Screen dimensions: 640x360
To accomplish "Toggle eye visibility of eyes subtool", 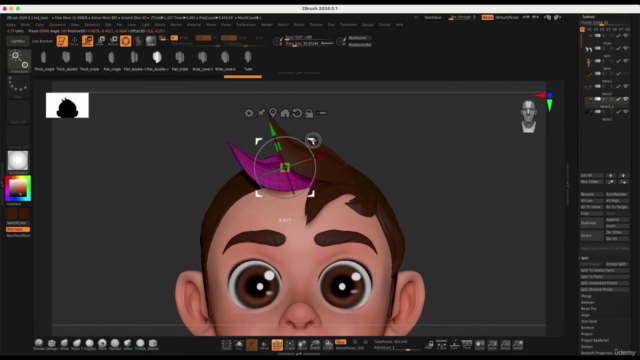I will click(626, 48).
